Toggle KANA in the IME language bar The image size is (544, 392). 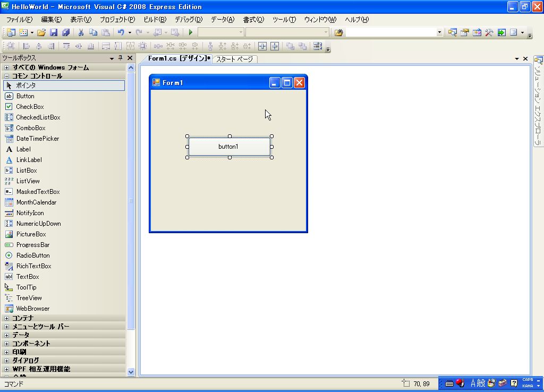528,386
